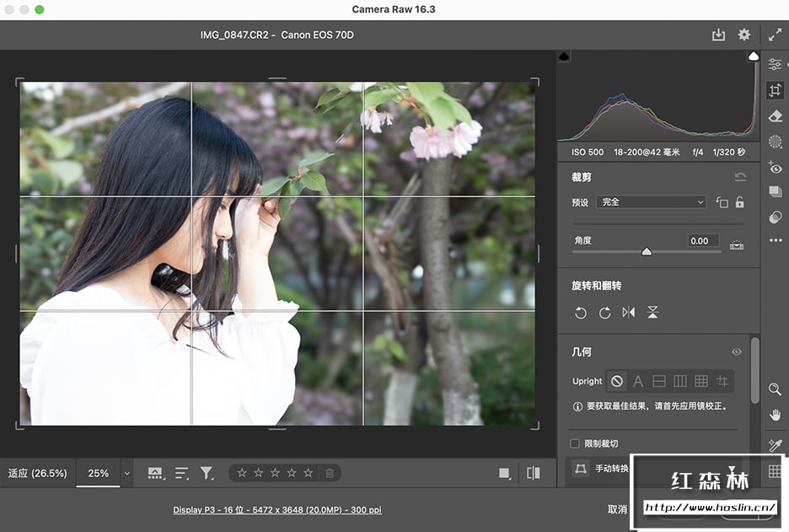Viewport: 789px width, 532px height.
Task: Open the Edit sliders panel icon
Action: click(x=775, y=65)
